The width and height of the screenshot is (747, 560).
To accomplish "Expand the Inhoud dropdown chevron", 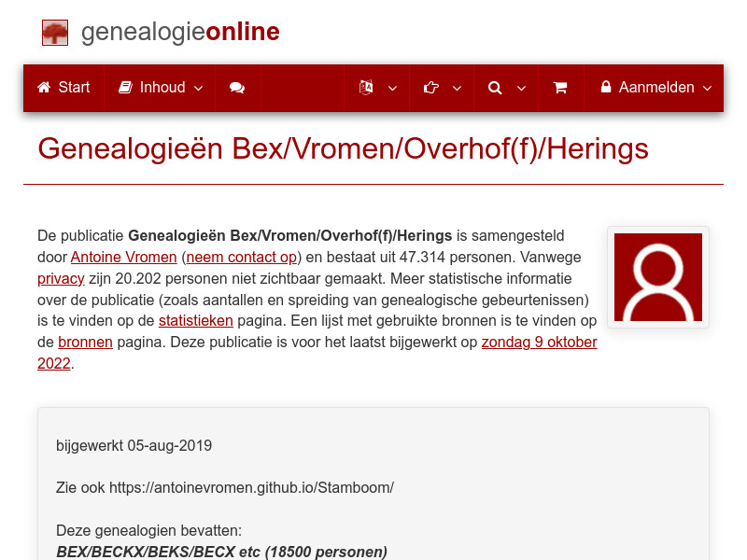I will click(x=197, y=89).
